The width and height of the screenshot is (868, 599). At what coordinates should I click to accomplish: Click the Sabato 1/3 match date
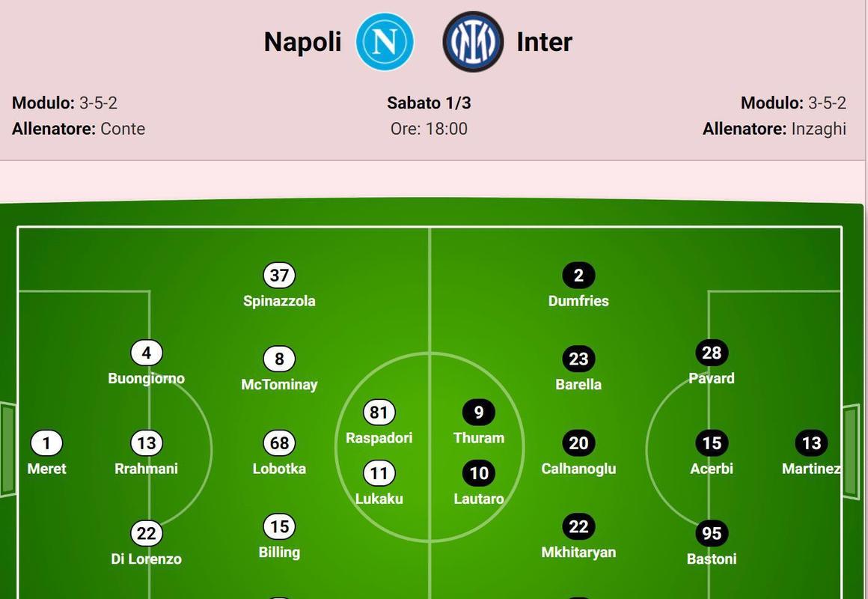[429, 103]
